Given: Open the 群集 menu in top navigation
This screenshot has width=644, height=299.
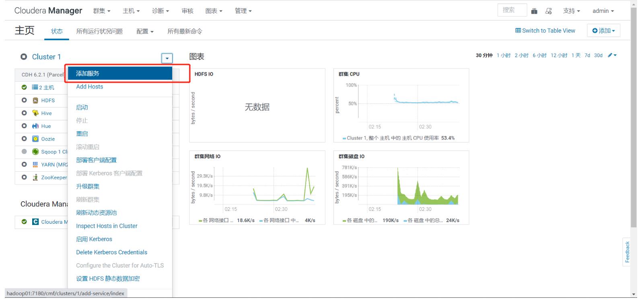Looking at the screenshot, I should click(x=102, y=11).
